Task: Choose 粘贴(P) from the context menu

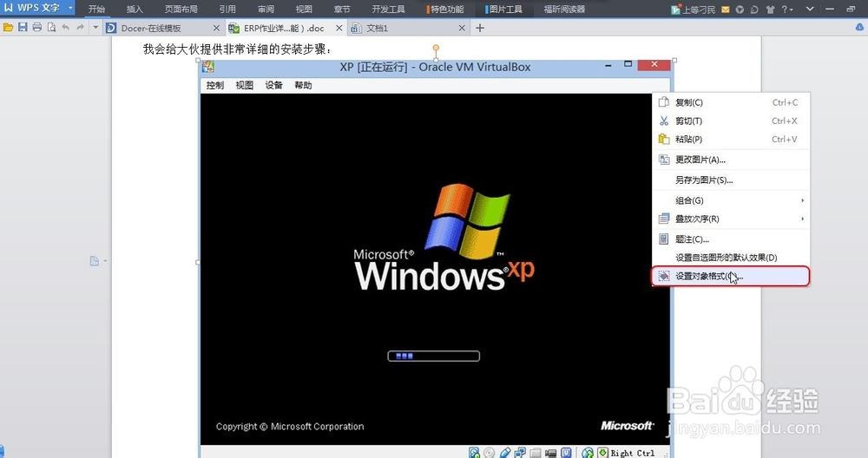Action: [x=730, y=139]
